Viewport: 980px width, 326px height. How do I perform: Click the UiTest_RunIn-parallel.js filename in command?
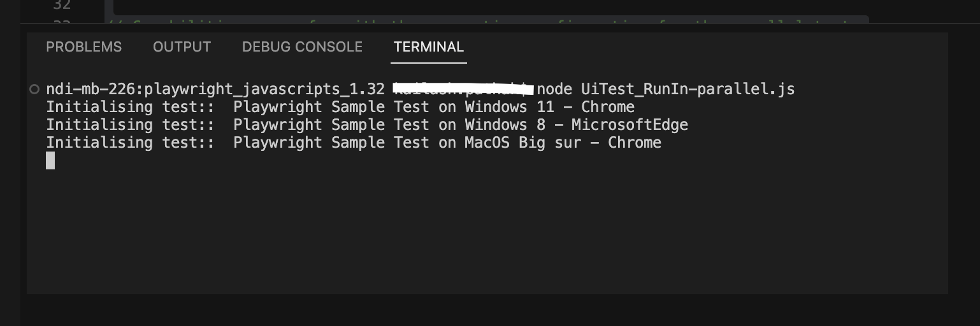pyautogui.click(x=688, y=89)
